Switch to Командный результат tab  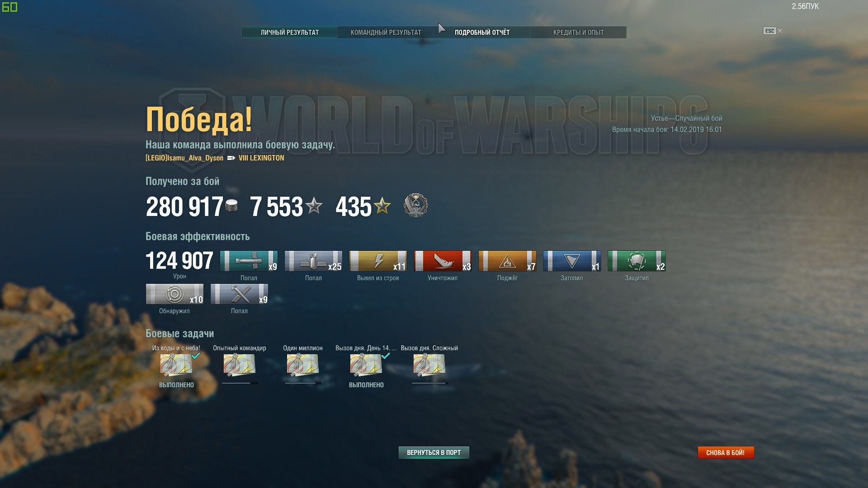(x=386, y=32)
